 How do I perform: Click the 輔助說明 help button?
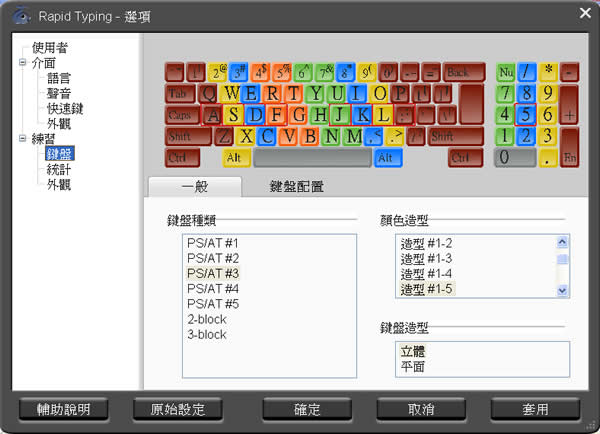pos(64,409)
